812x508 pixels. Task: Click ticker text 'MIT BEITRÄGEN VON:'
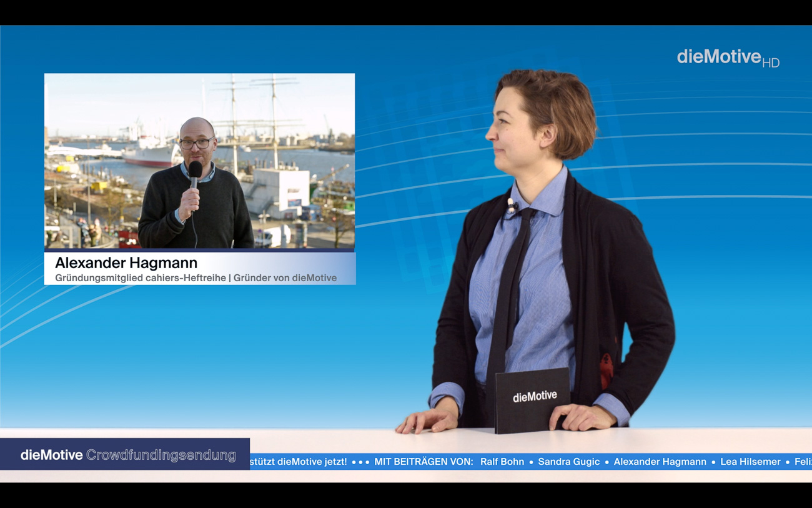tap(423, 462)
